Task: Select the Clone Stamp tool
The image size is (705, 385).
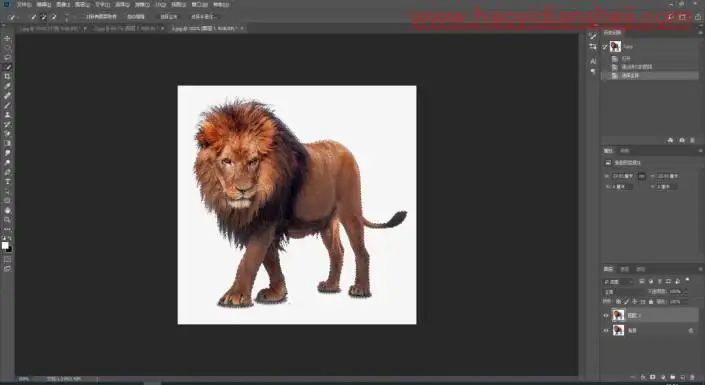Action: coord(7,115)
